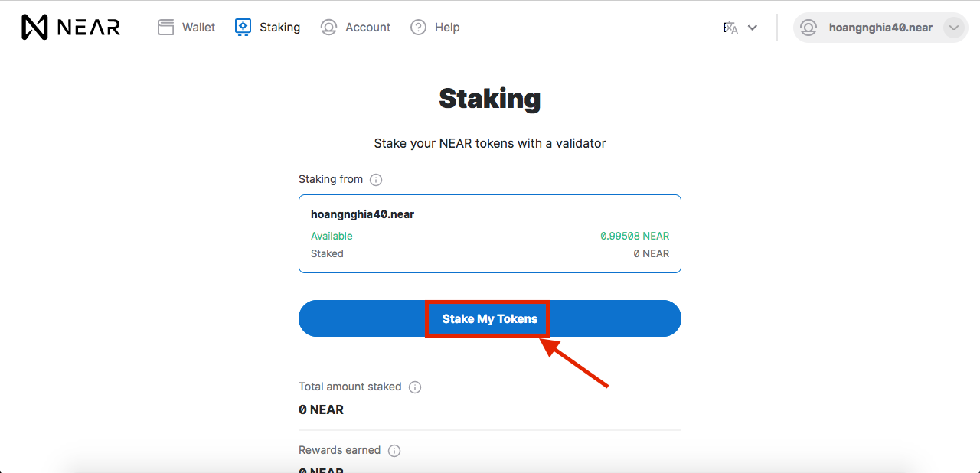This screenshot has height=473, width=980.
Task: Expand the hoangnghia40.near account dropdown arrow
Action: tap(954, 27)
